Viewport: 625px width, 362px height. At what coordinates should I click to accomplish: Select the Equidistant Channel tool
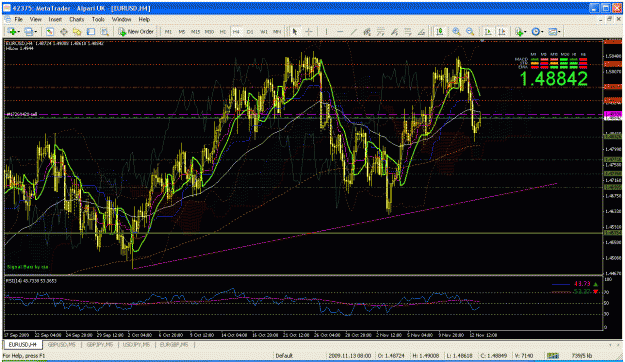coord(367,31)
